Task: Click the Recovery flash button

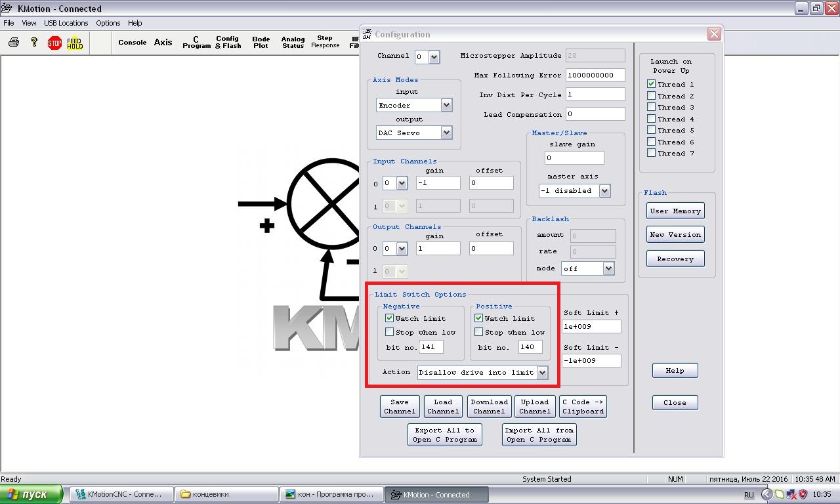Action: click(675, 259)
